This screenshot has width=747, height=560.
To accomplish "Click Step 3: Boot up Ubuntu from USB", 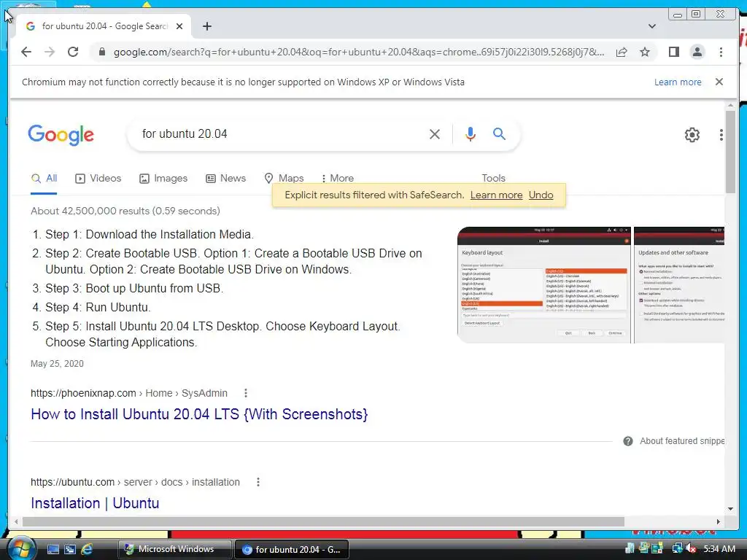I will tap(134, 289).
